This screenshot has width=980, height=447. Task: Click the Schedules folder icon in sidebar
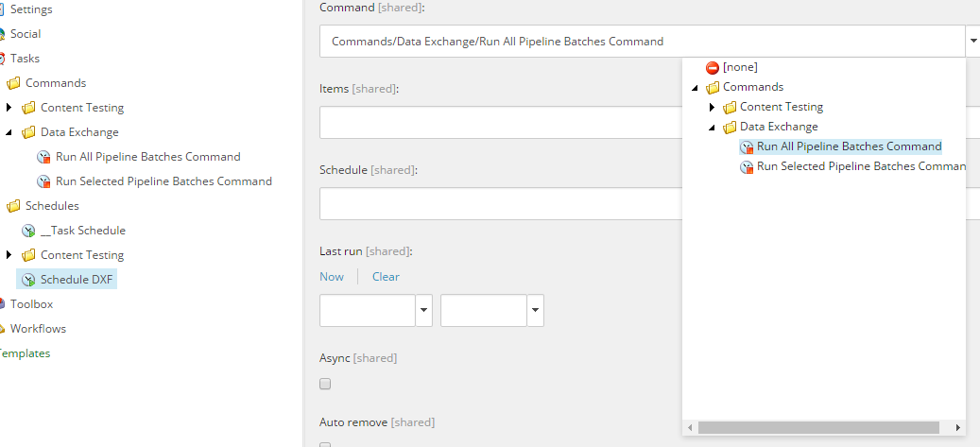pos(13,206)
